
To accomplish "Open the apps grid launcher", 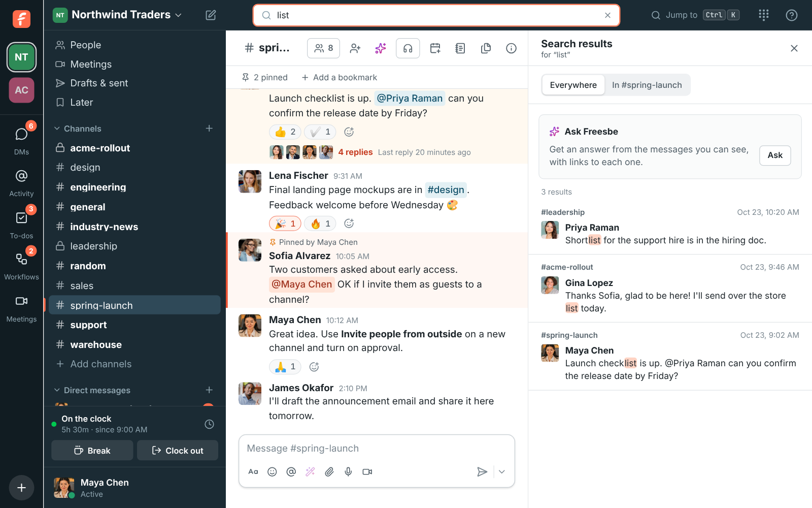I will click(x=764, y=15).
